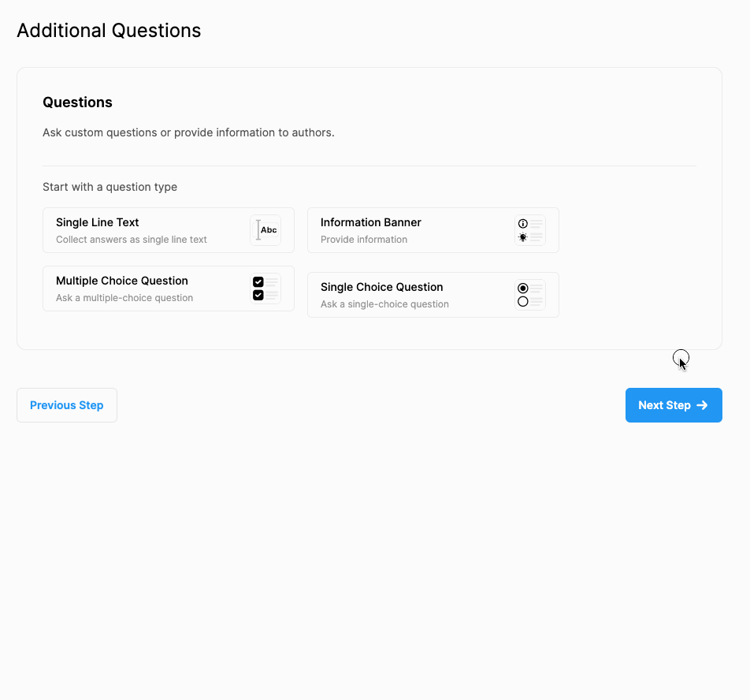The image size is (750, 700).
Task: Click the Information Banner info icon
Action: pyautogui.click(x=530, y=230)
